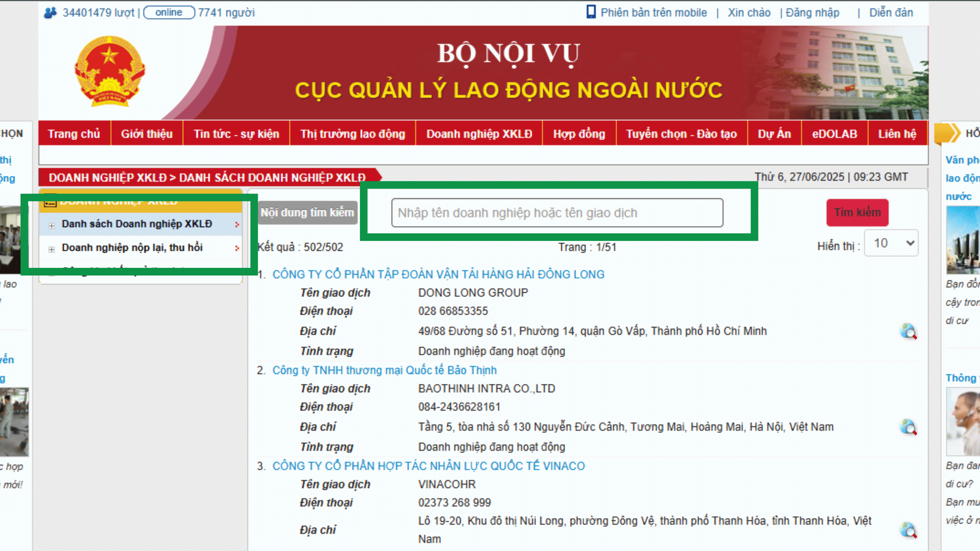Click VINACOHR trade name text
The height and width of the screenshot is (551, 980).
[447, 485]
